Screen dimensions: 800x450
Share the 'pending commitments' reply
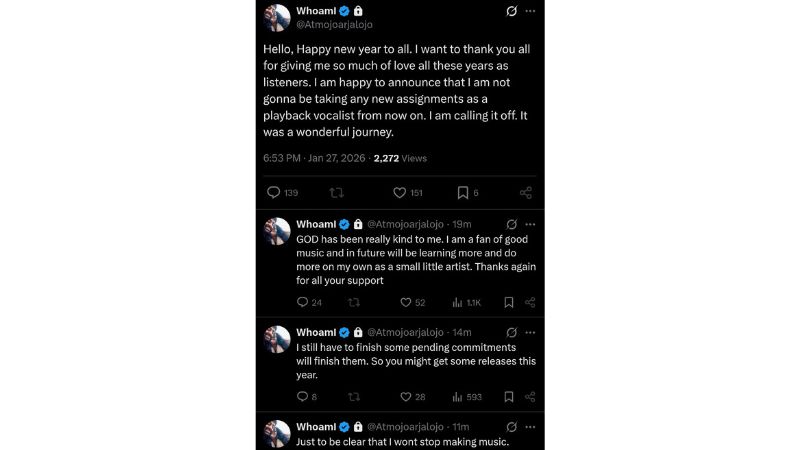coord(530,397)
